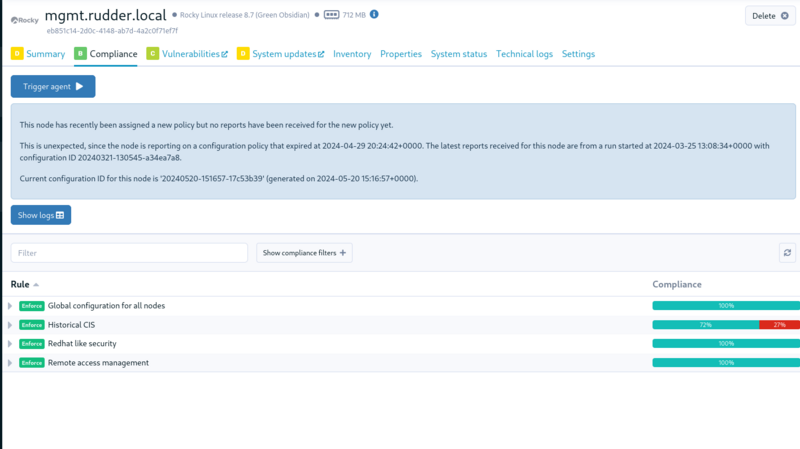
Task: Click into the Filter input field
Action: point(129,253)
